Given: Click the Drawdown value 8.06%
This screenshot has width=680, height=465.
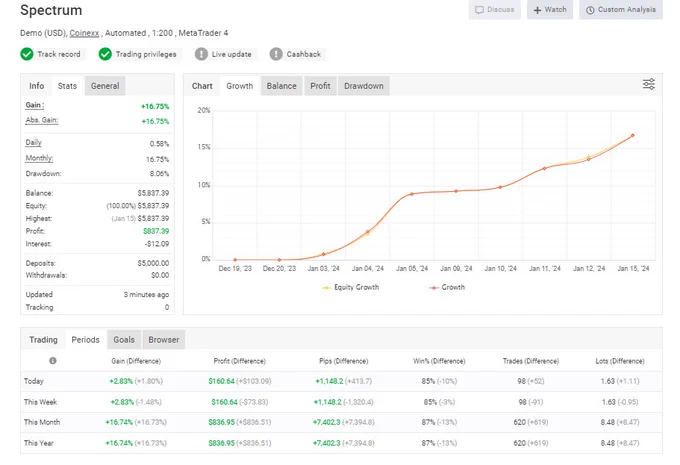Looking at the screenshot, I should [159, 174].
